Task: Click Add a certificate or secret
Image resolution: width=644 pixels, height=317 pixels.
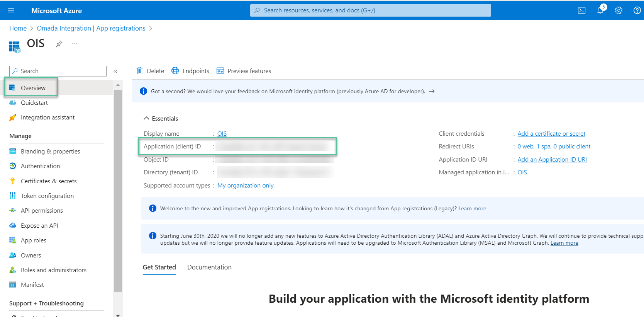Action: click(551, 134)
